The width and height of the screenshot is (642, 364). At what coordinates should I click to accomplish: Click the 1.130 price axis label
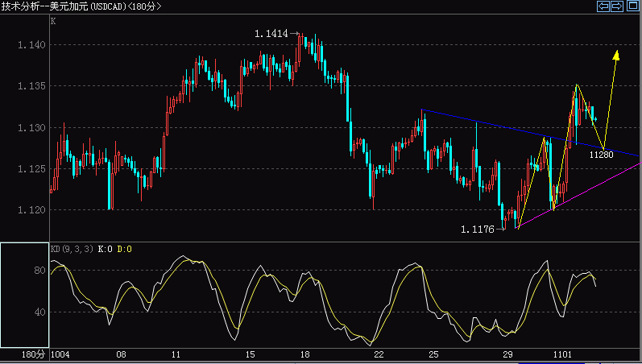point(31,128)
